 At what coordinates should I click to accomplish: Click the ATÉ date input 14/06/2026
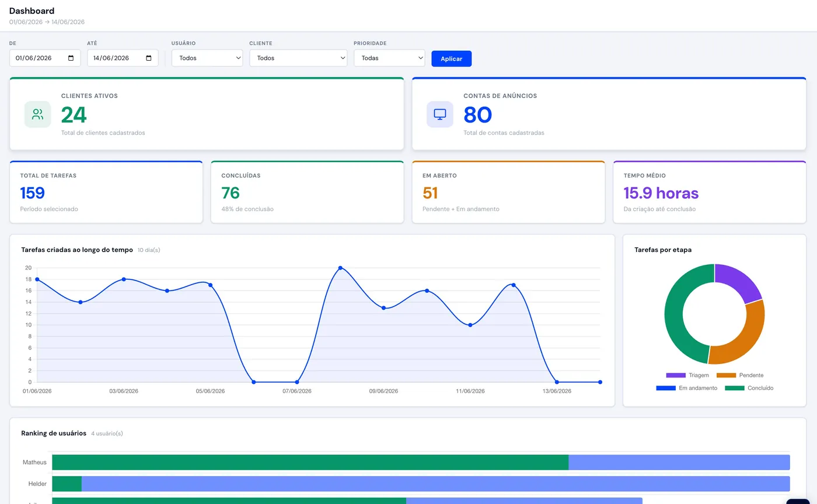pos(123,58)
